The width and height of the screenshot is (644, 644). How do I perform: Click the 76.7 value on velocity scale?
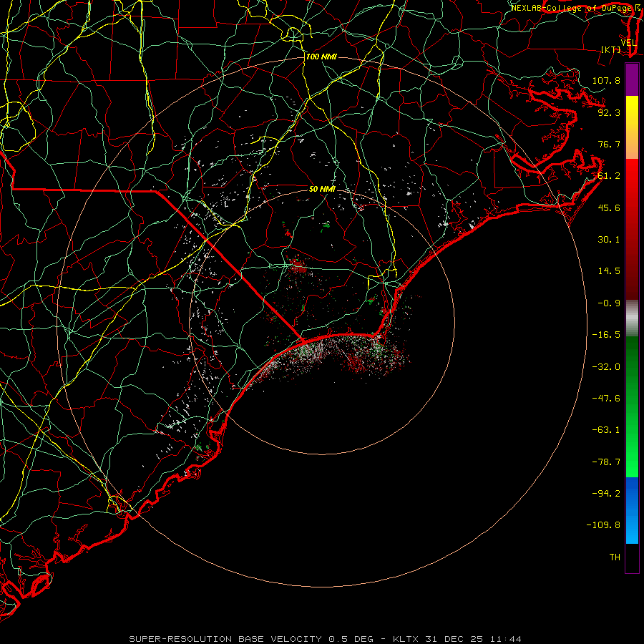pos(609,144)
